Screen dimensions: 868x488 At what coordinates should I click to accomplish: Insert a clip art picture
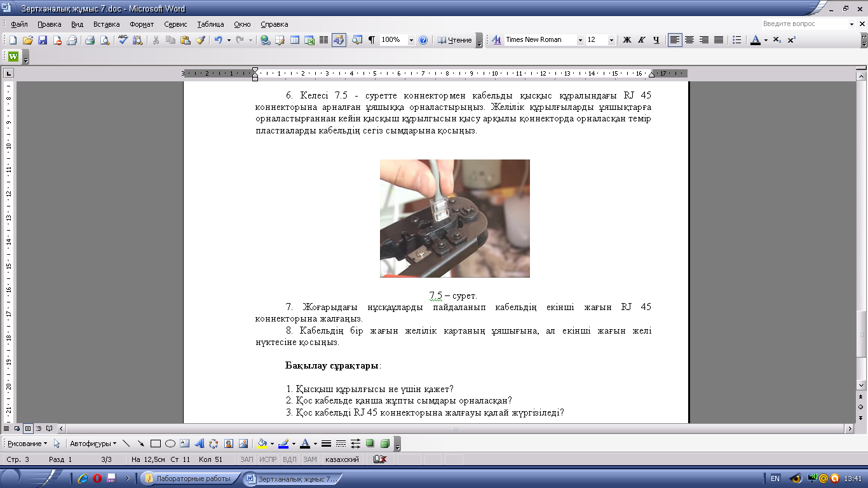pos(228,444)
